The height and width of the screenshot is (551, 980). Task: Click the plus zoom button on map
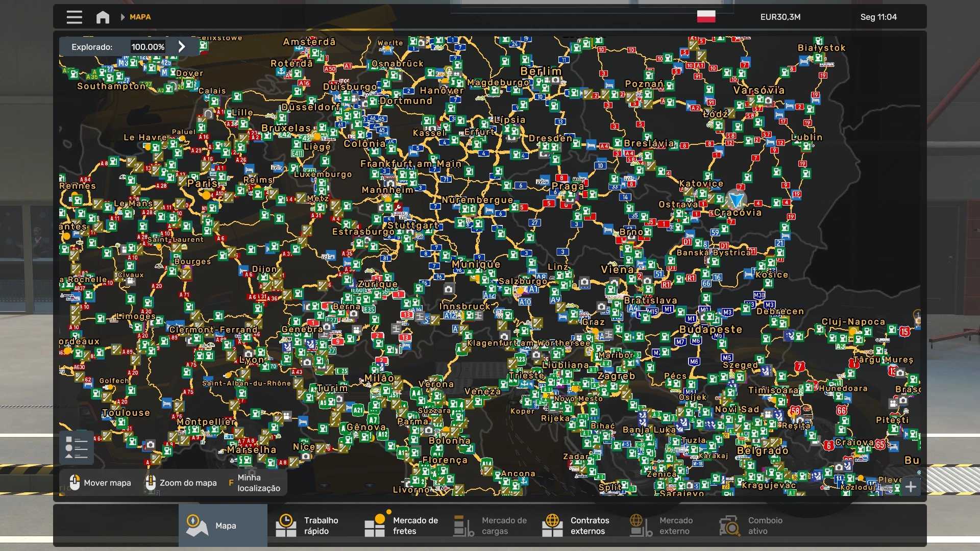pos(911,487)
